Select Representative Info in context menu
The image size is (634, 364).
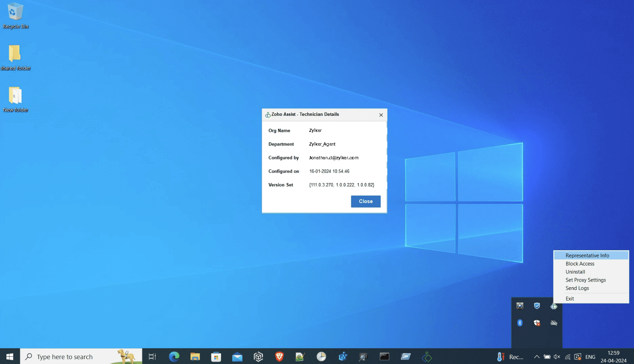(x=587, y=255)
